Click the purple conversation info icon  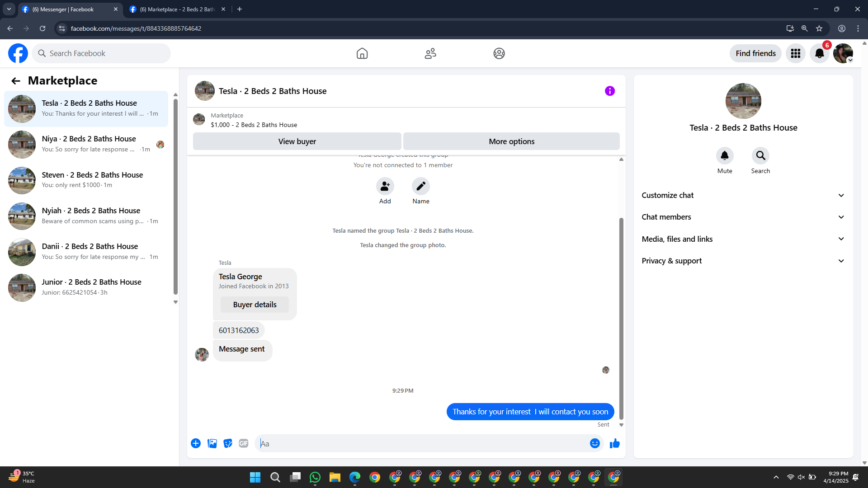tap(609, 91)
